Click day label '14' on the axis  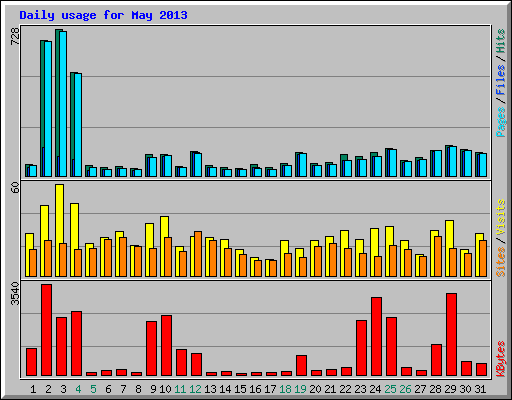[225, 389]
